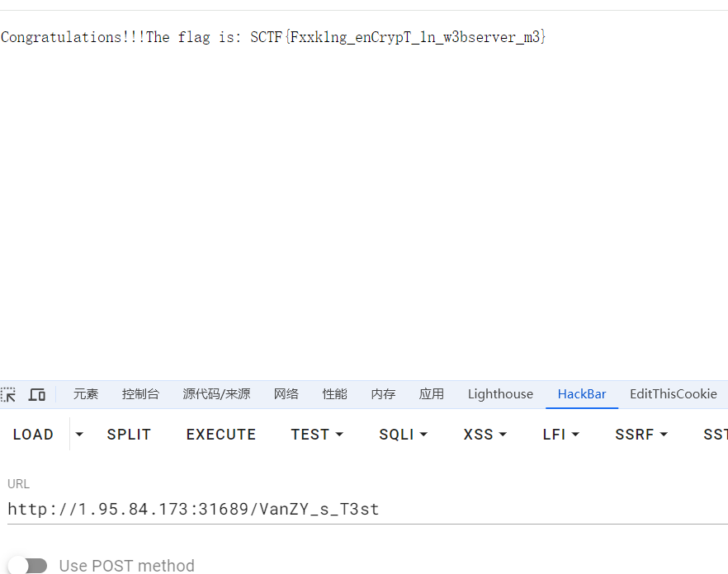The width and height of the screenshot is (728, 574).
Task: Open the Lighthouse tab
Action: [x=500, y=394]
